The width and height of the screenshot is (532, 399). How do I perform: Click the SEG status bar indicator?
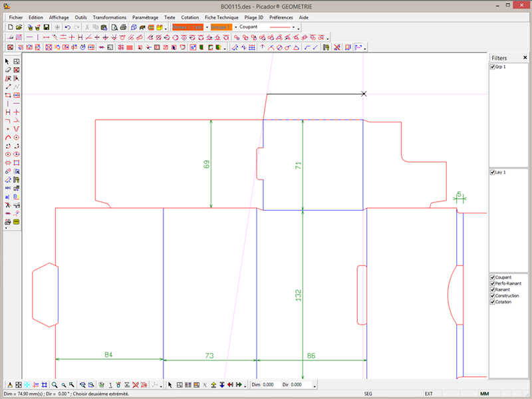point(368,394)
